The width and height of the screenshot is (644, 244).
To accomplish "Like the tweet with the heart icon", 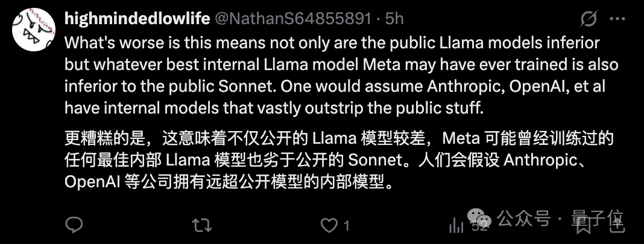I will point(329,225).
